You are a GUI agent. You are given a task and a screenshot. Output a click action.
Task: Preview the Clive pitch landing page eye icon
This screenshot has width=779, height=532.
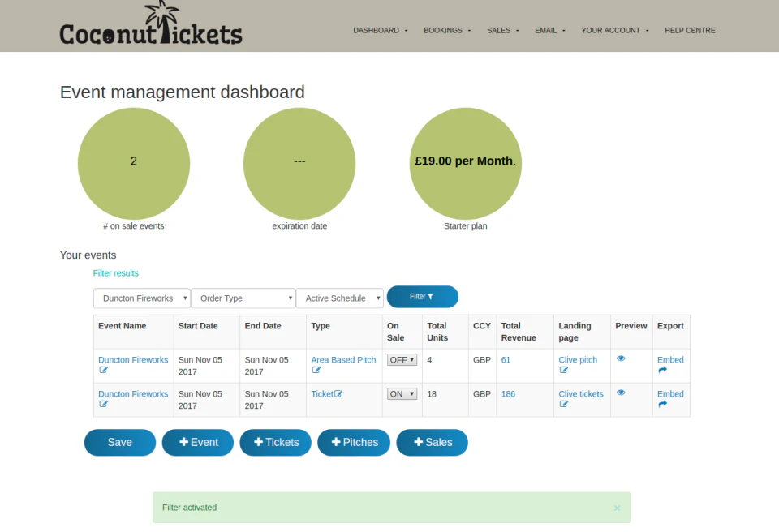click(622, 358)
